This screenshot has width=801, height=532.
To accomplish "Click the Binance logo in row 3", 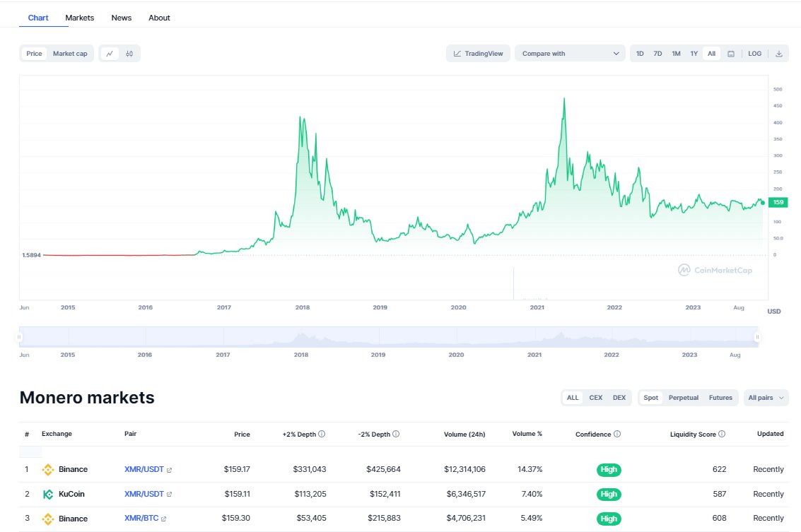I will (48, 519).
